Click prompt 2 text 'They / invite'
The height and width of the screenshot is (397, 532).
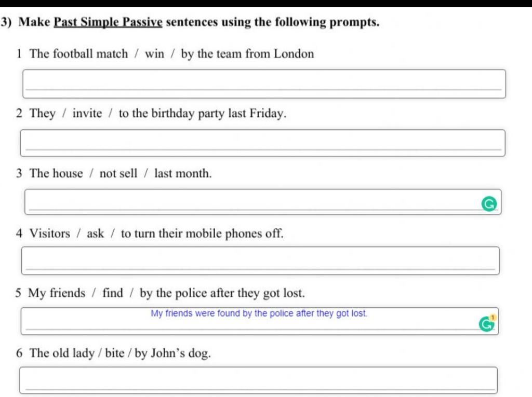click(65, 113)
